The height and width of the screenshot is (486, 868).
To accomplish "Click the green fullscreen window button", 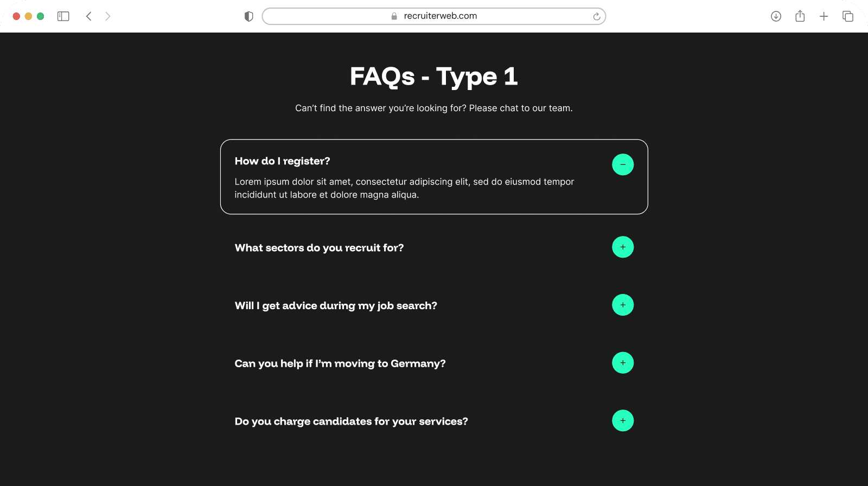I will pyautogui.click(x=40, y=16).
